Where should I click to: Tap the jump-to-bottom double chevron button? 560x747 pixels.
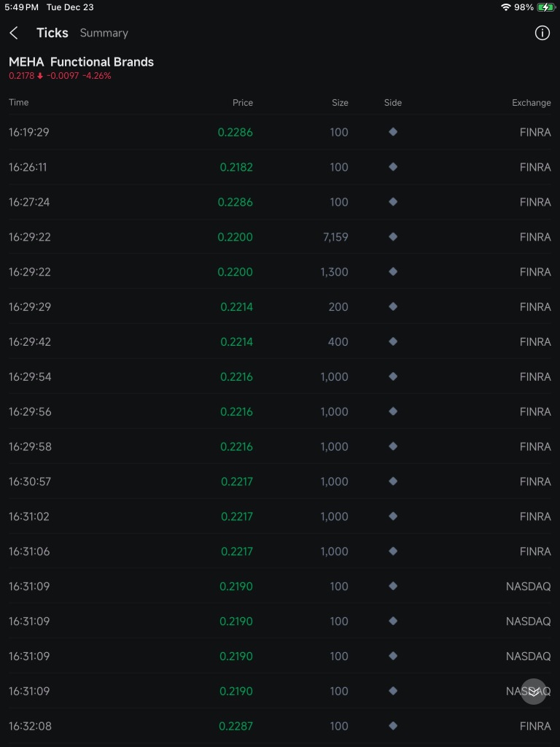[x=533, y=692]
